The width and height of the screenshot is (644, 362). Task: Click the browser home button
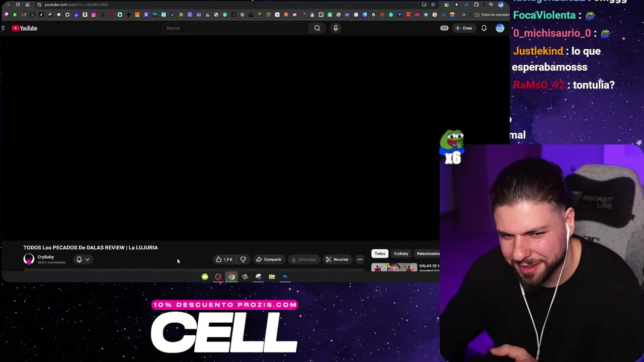click(27, 5)
